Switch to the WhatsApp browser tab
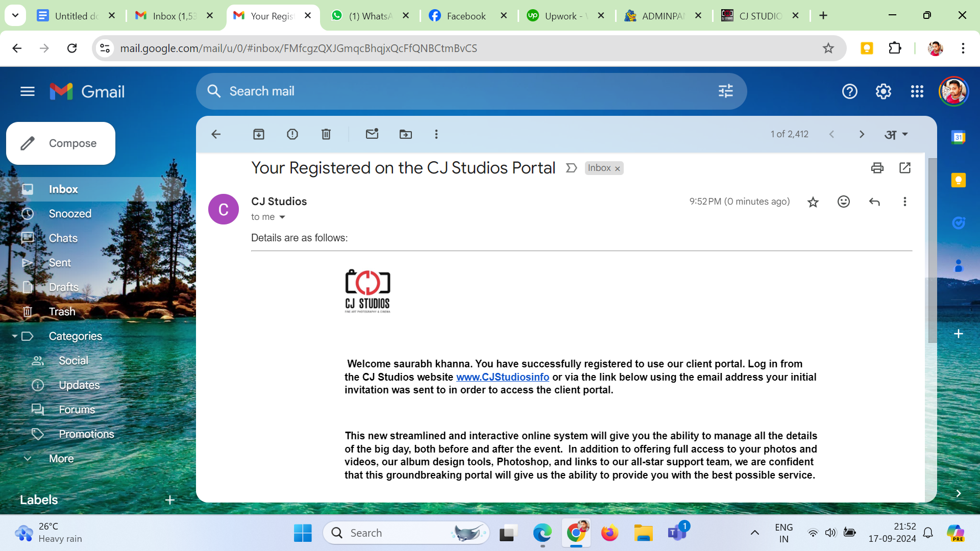The image size is (980, 551). pyautogui.click(x=370, y=16)
